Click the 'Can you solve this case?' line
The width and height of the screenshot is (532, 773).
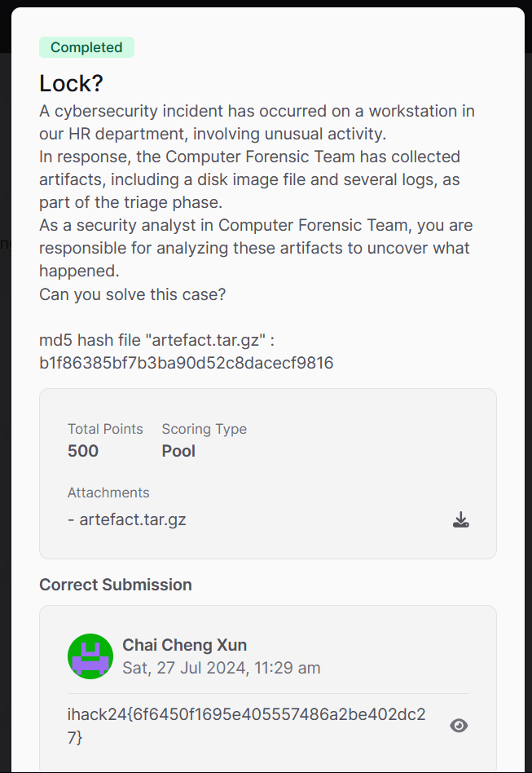[133, 294]
